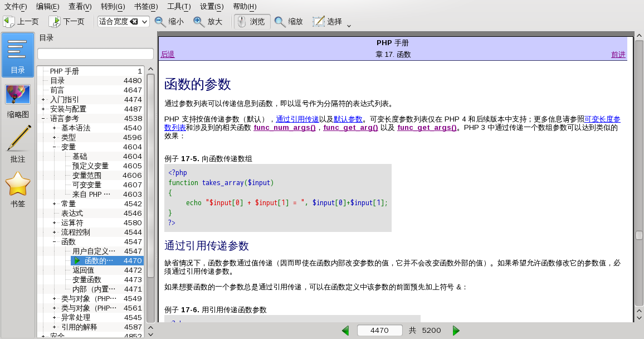Collapse the 变量 tree node
Viewport: 644px width, 339px height.
pos(54,147)
